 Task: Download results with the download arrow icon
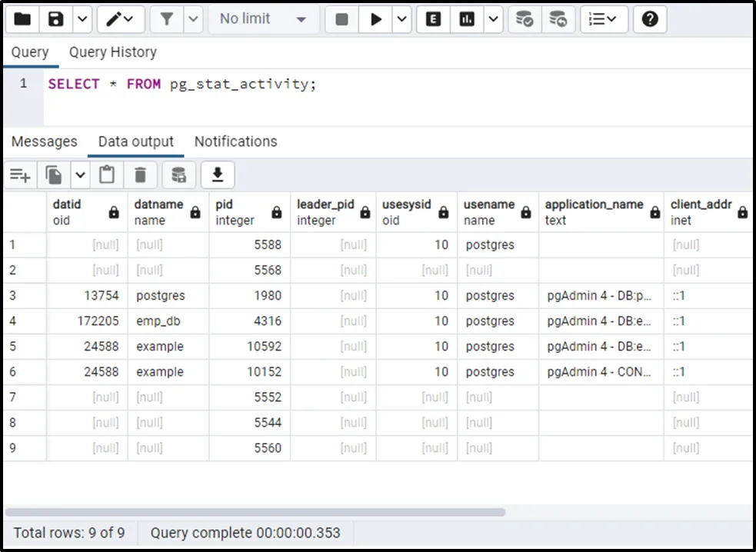pyautogui.click(x=218, y=175)
